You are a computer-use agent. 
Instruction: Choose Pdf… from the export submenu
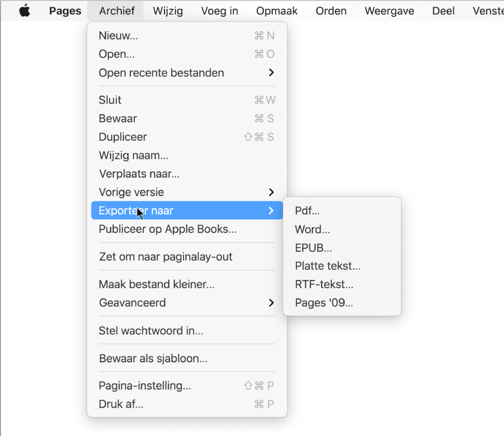(307, 211)
